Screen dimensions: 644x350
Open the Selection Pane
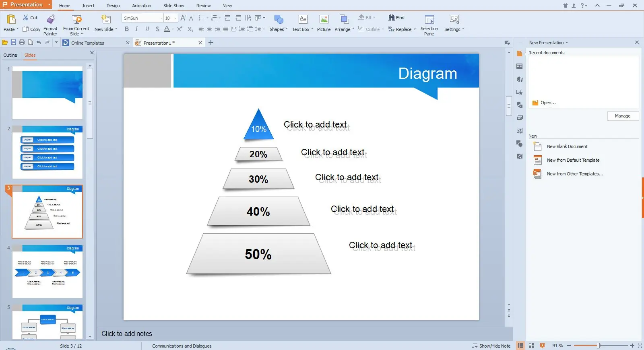(429, 25)
